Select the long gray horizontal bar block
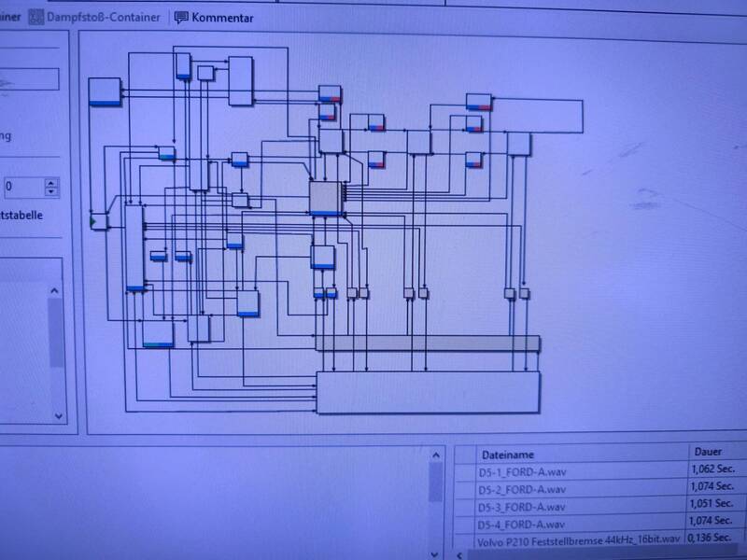747x560 pixels. coord(429,343)
